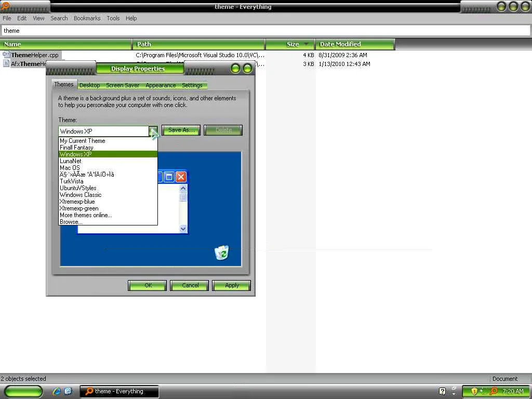Click the 4 KB size cell
532x399 pixels.
pyautogui.click(x=309, y=55)
